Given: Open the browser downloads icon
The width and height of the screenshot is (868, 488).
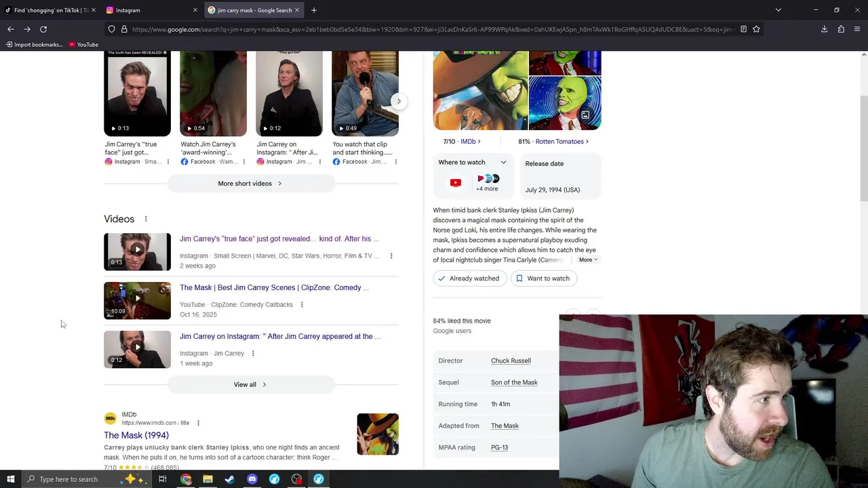Looking at the screenshot, I should (824, 29).
